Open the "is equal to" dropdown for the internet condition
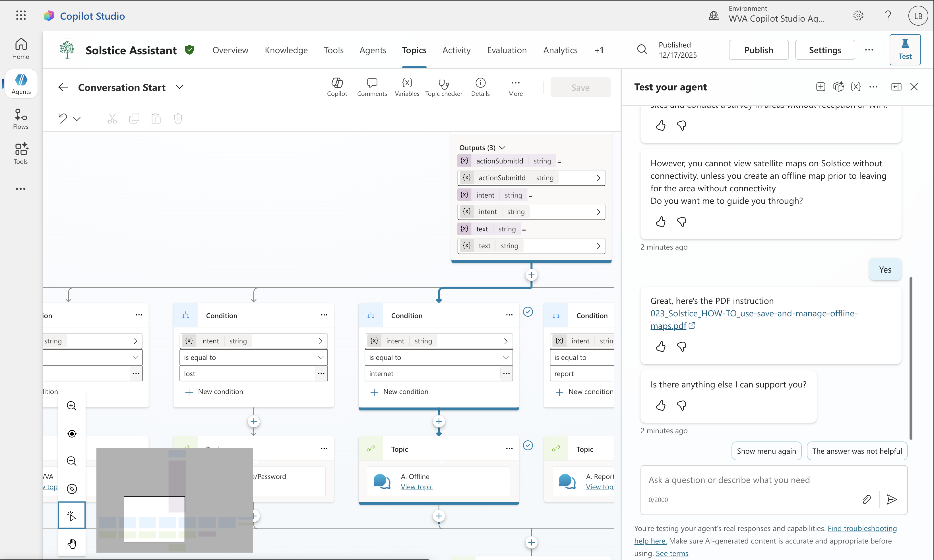The image size is (934, 560). 438,357
